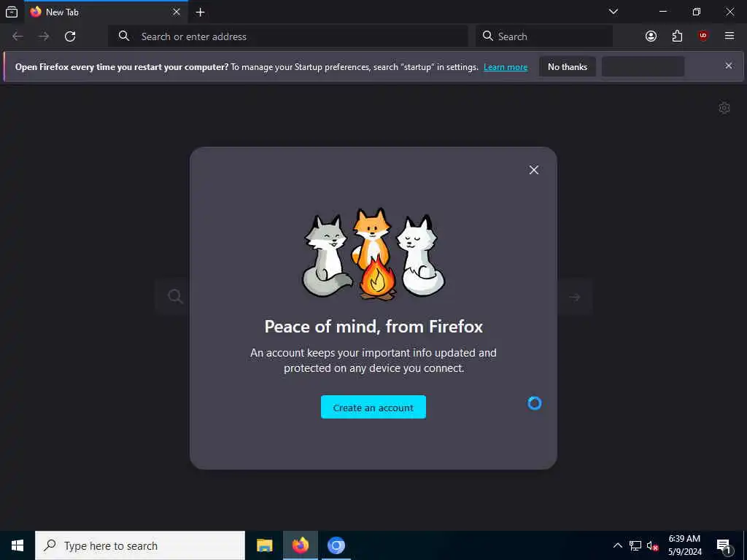Click Create an account button

pos(373,407)
